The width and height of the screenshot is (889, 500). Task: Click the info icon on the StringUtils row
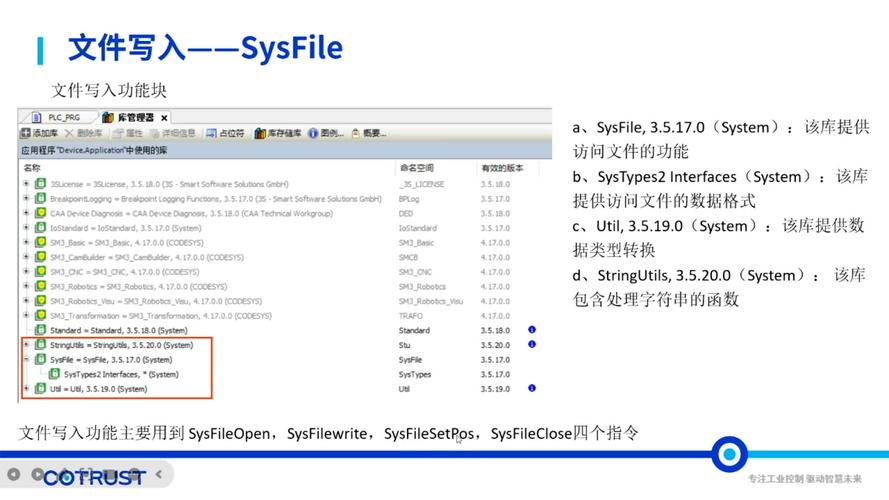[532, 344]
